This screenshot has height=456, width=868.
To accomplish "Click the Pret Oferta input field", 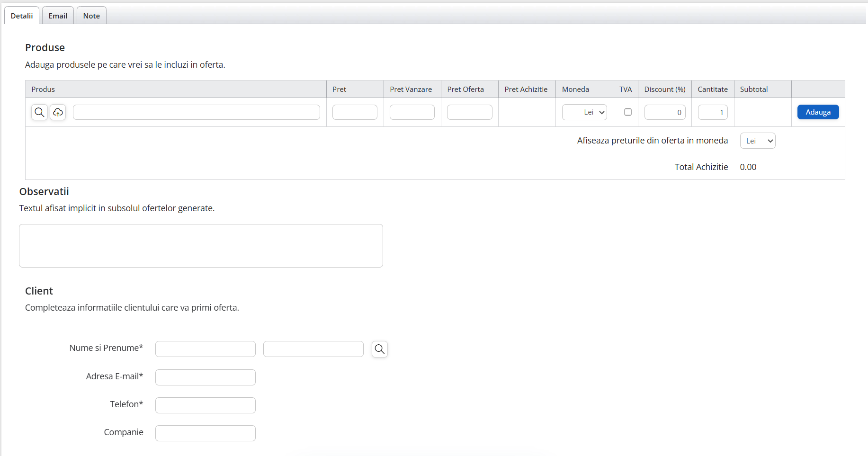I will [470, 112].
